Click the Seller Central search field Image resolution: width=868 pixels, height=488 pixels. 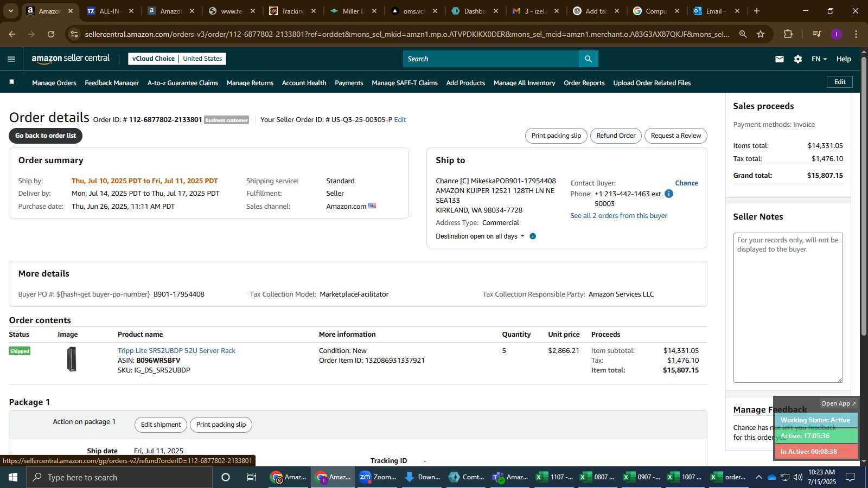[490, 59]
